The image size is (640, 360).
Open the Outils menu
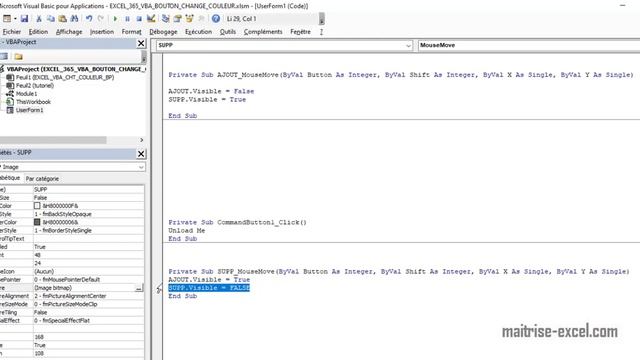(x=228, y=32)
